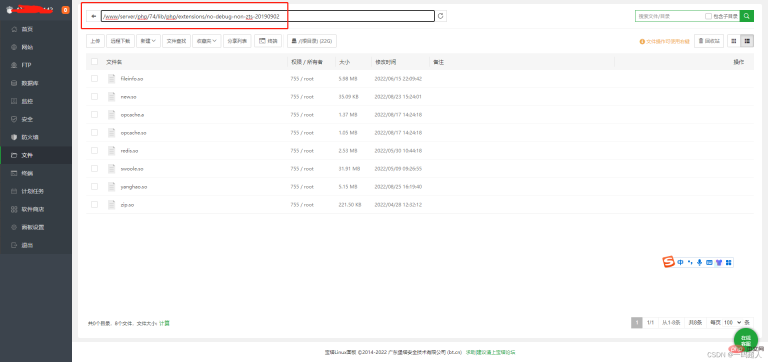Open the per-page count 100 dropdown
Image resolution: width=768 pixels, height=362 pixels.
point(733,322)
